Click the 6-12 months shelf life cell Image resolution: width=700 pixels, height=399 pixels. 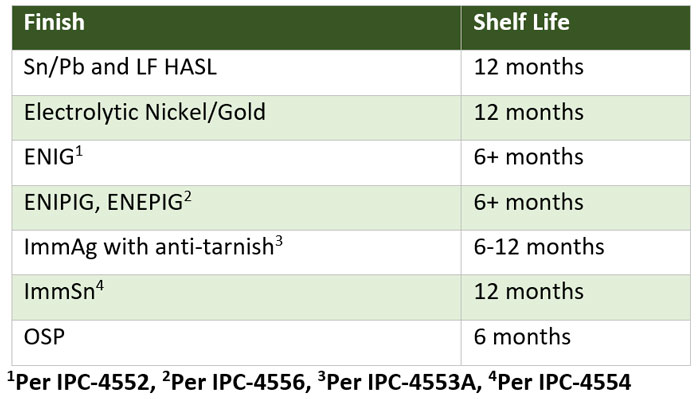[575, 253]
